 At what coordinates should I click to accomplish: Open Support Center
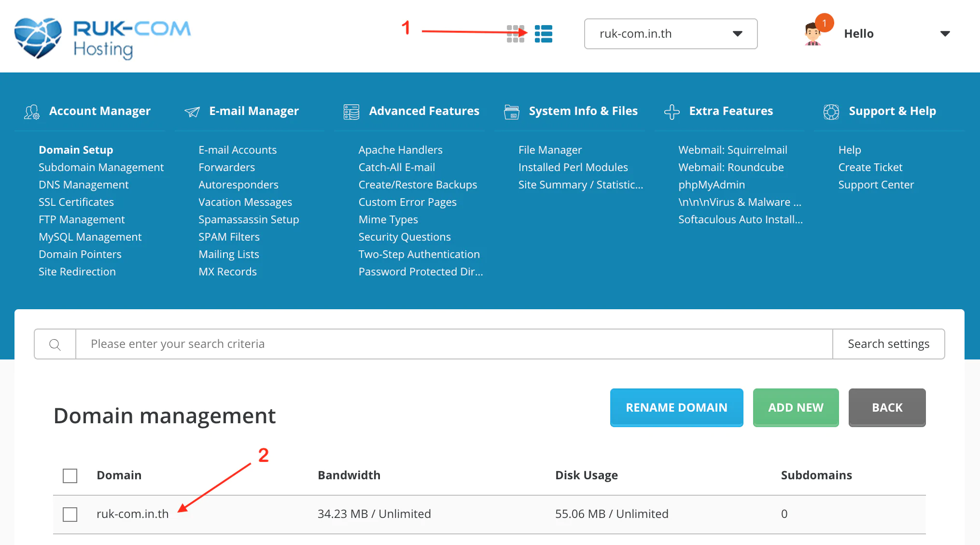pyautogui.click(x=876, y=185)
